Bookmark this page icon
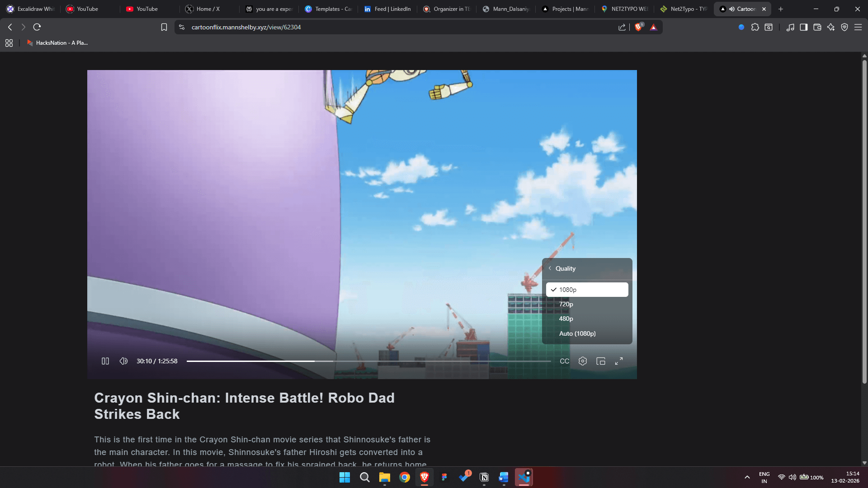The height and width of the screenshot is (488, 868). (x=164, y=27)
